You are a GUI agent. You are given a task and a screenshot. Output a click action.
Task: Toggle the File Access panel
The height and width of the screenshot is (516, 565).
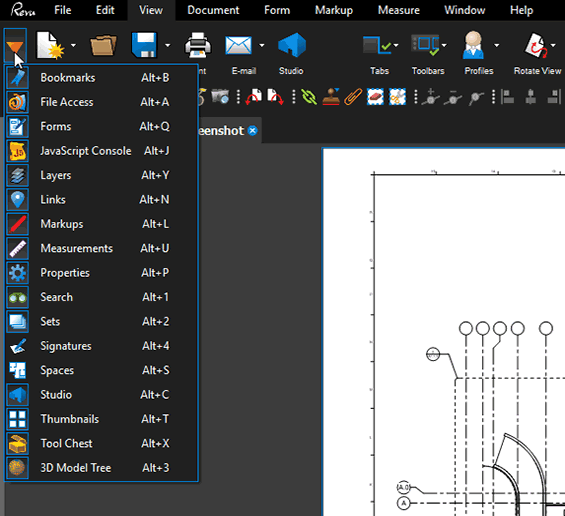click(x=101, y=102)
